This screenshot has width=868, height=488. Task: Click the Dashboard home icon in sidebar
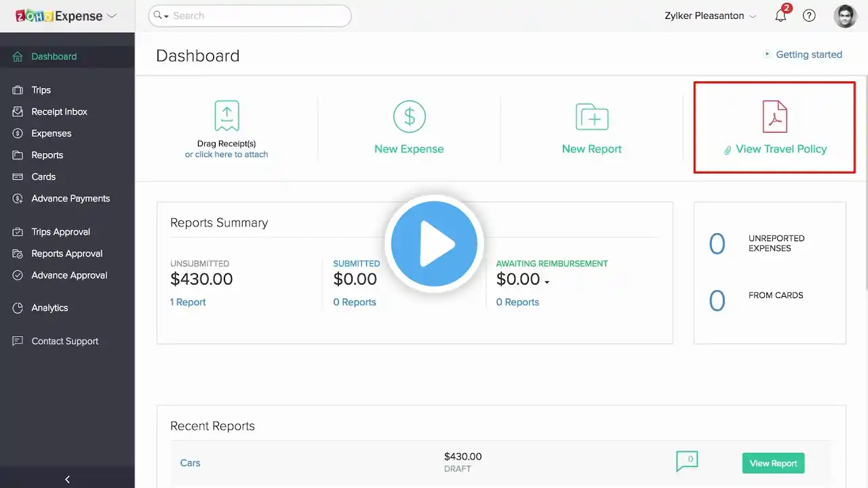[18, 56]
